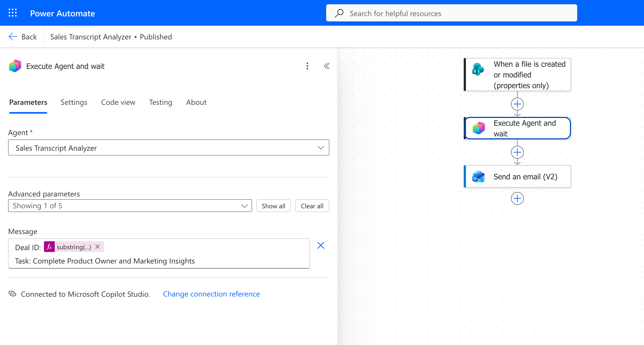644x345 pixels.
Task: Switch to the Parameters tab
Action: (28, 102)
